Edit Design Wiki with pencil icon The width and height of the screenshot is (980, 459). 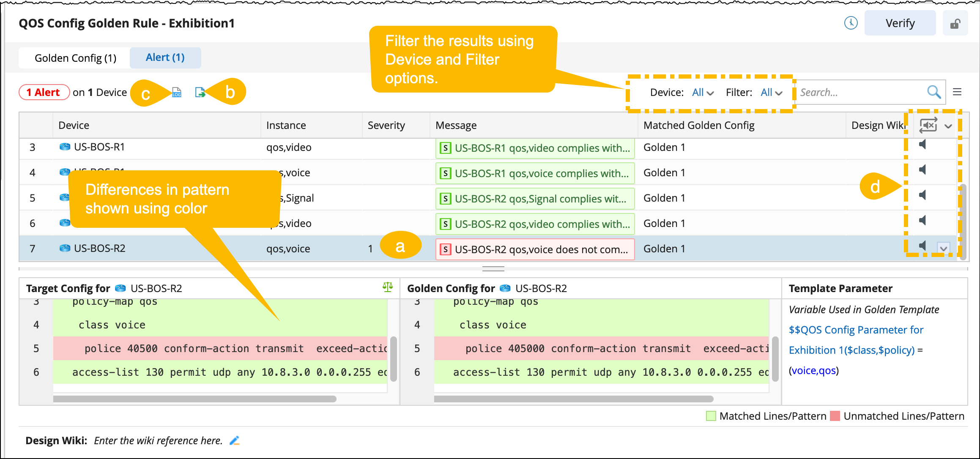click(235, 440)
